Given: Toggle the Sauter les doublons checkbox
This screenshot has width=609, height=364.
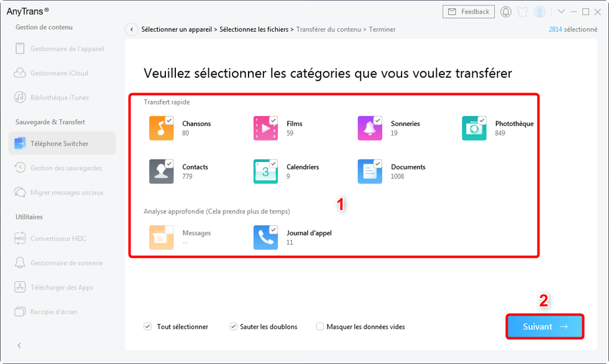Looking at the screenshot, I should point(233,326).
